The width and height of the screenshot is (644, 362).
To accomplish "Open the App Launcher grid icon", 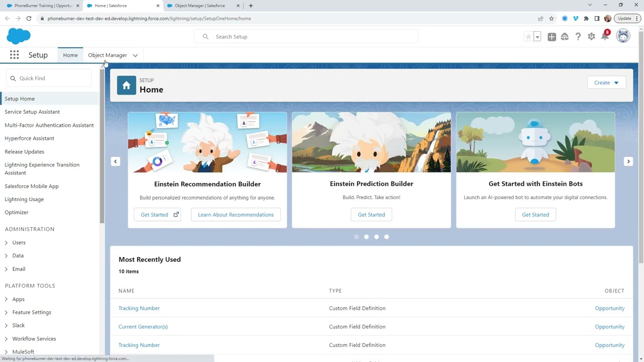I will click(x=14, y=55).
